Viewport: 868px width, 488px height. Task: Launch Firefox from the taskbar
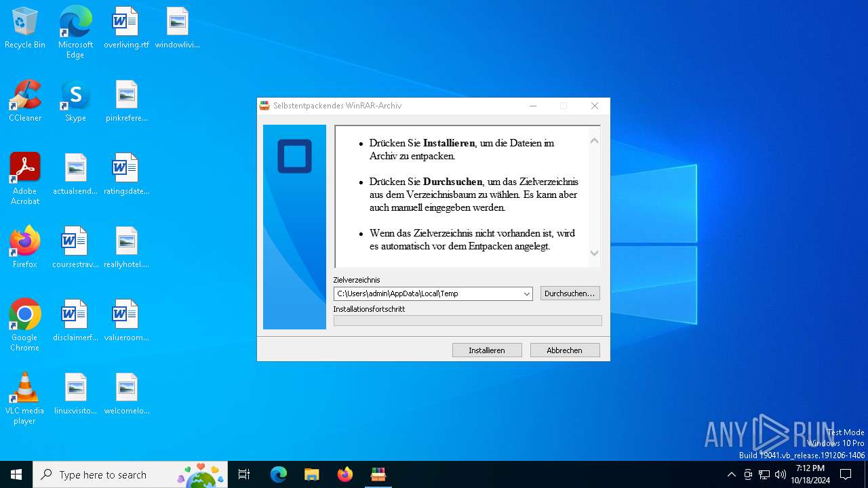tap(345, 474)
